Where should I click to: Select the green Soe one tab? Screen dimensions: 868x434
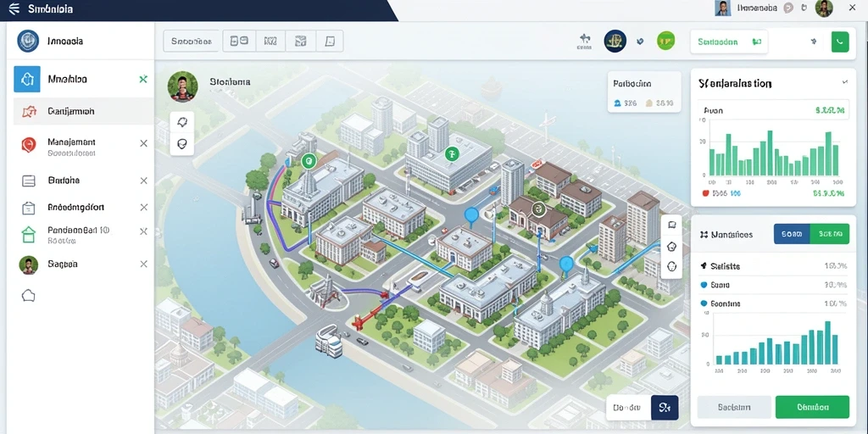829,234
